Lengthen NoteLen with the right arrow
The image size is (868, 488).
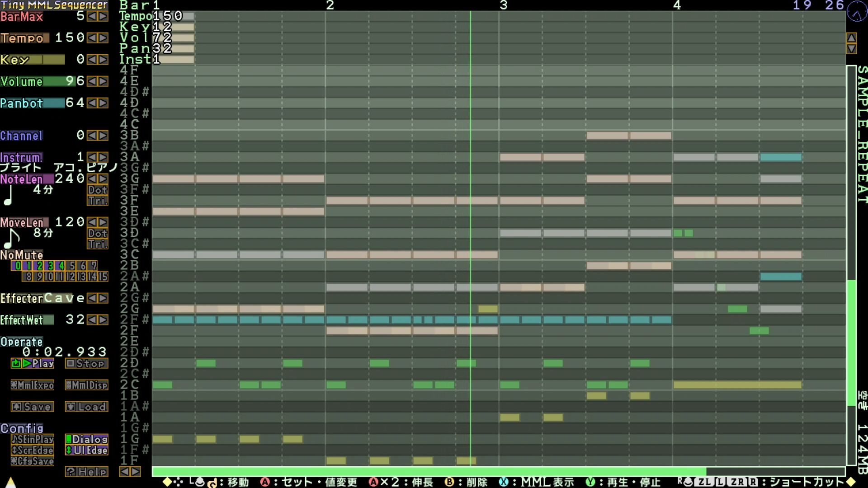pos(103,179)
